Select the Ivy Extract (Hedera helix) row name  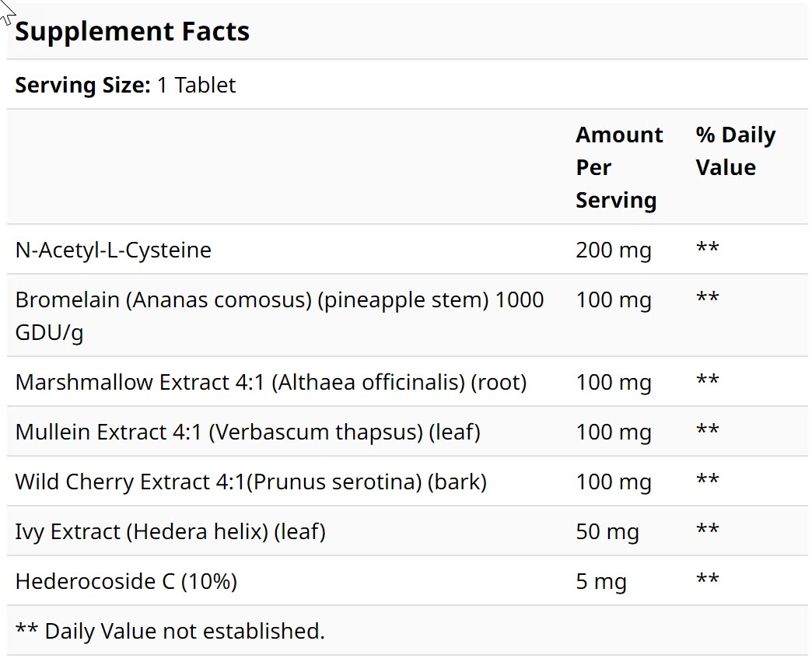pyautogui.click(x=170, y=531)
